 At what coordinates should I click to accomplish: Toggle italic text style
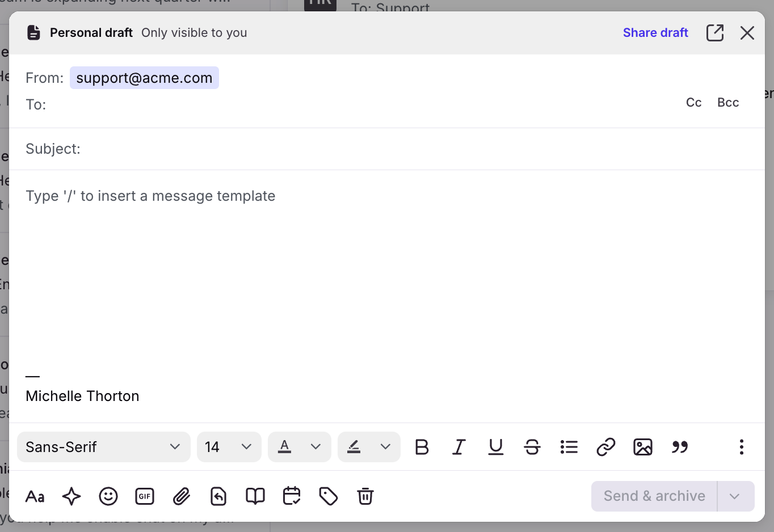click(458, 447)
